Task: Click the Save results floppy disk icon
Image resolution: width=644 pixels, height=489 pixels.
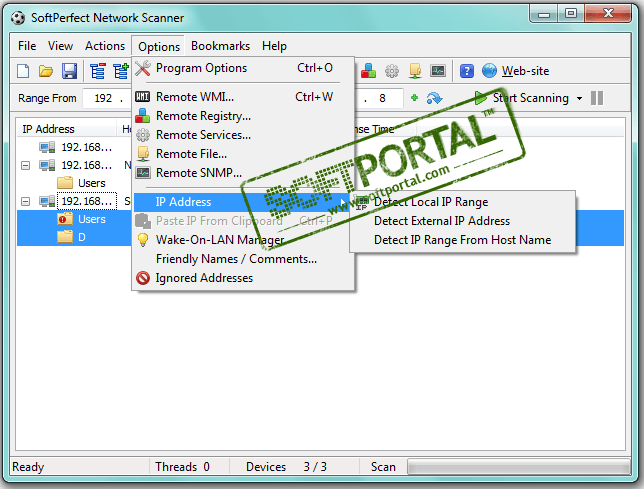Action: [x=69, y=71]
